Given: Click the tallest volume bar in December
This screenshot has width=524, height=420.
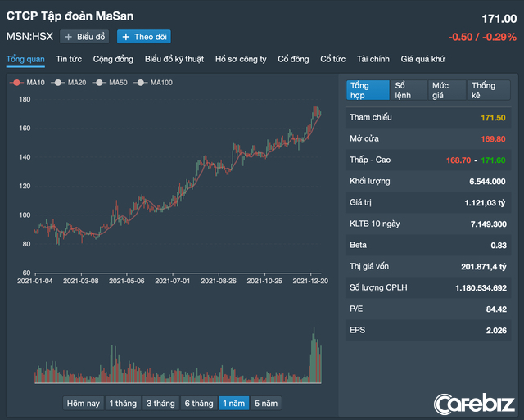Looking at the screenshot, I should click(314, 355).
